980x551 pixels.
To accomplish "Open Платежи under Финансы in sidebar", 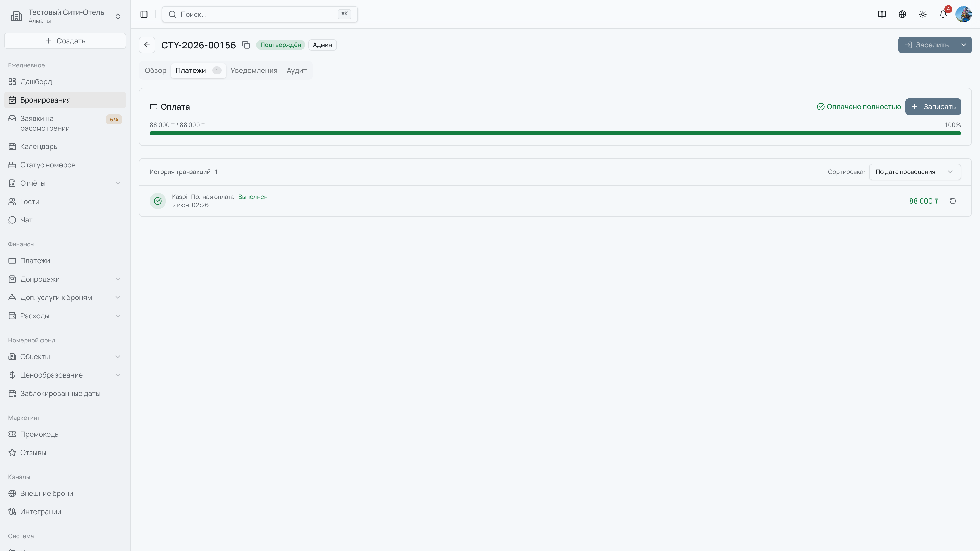I will pos(65,260).
